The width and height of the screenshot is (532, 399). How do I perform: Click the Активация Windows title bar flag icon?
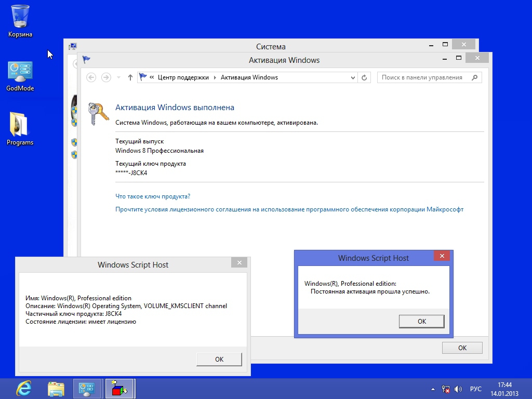(x=86, y=60)
